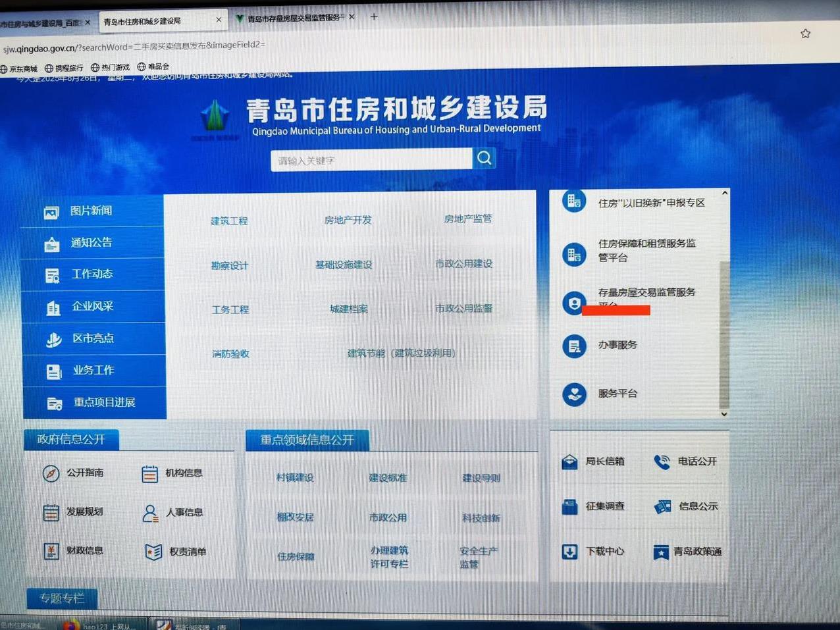Click the 公开指南 compass icon
Viewport: 840px width, 630px height.
(51, 473)
